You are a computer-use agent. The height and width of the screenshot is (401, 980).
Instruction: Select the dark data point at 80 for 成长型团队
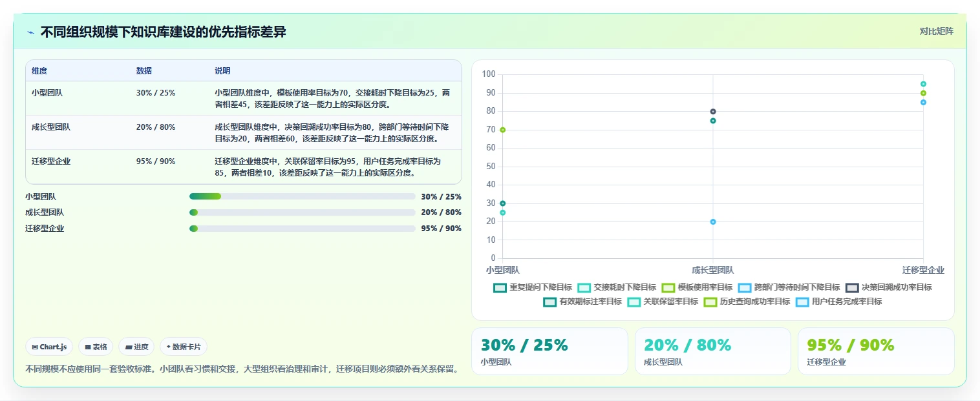click(713, 112)
